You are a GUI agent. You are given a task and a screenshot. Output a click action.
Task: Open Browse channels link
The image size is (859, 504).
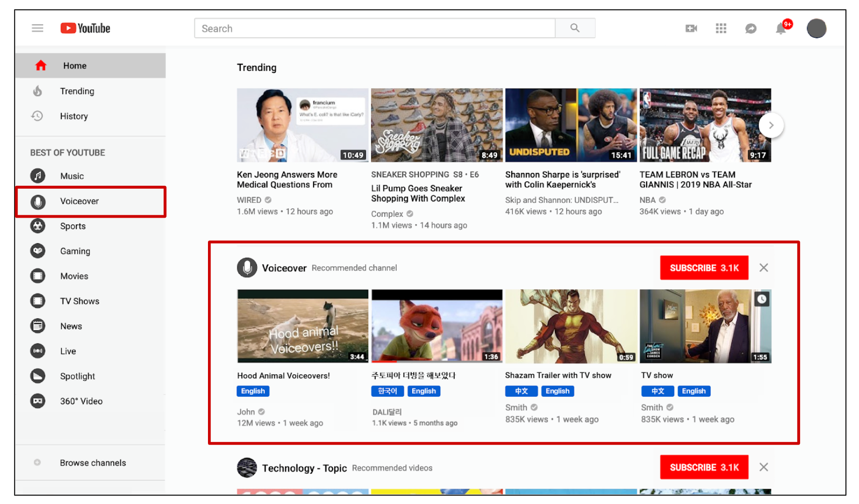(x=93, y=463)
